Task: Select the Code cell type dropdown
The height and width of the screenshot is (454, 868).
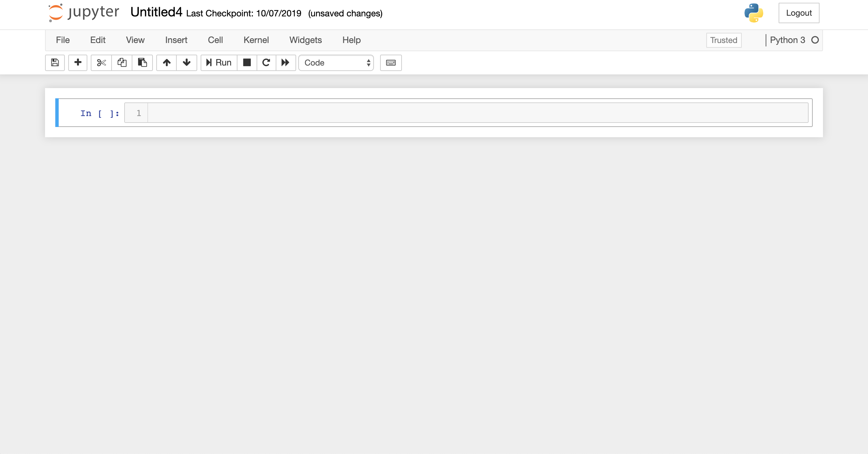Action: click(336, 63)
